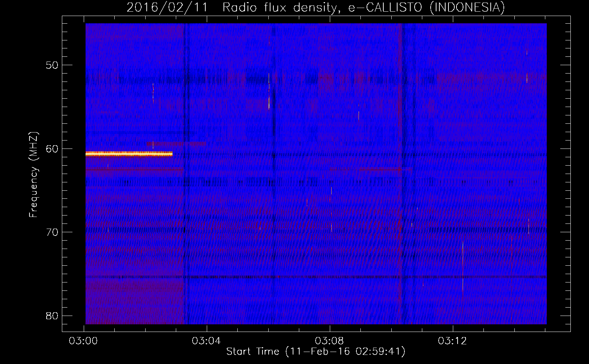Click the 50 frequency tick label
The height and width of the screenshot is (364, 589).
52,65
